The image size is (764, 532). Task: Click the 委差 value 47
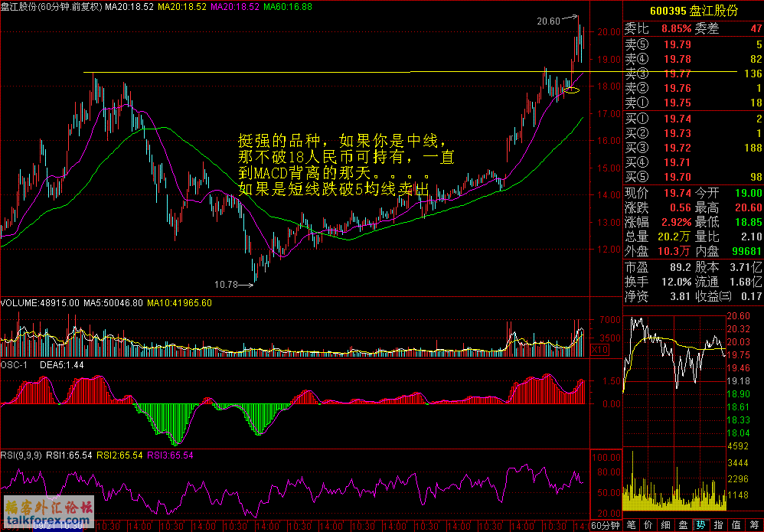[756, 29]
